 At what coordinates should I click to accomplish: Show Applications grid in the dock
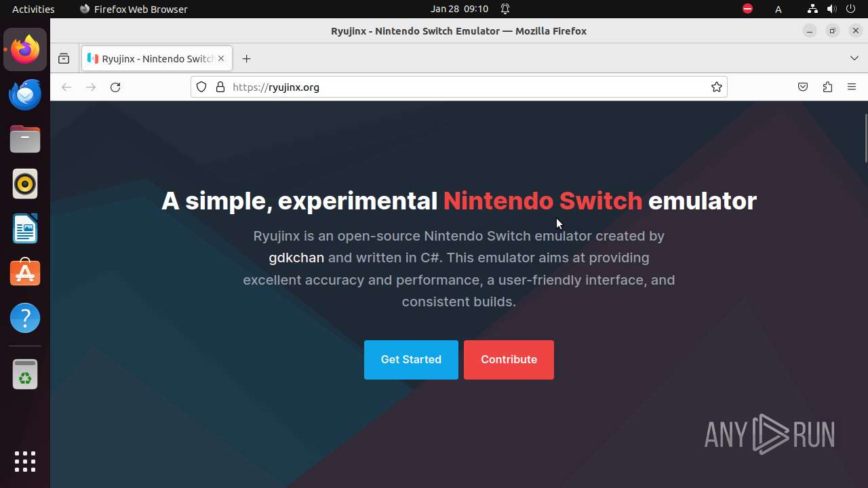click(x=25, y=462)
